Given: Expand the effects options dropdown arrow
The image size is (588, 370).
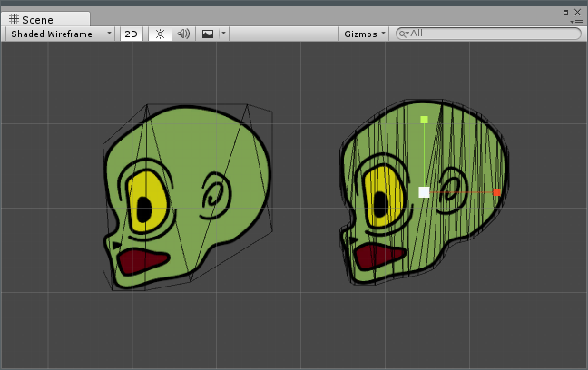Looking at the screenshot, I should coord(223,34).
